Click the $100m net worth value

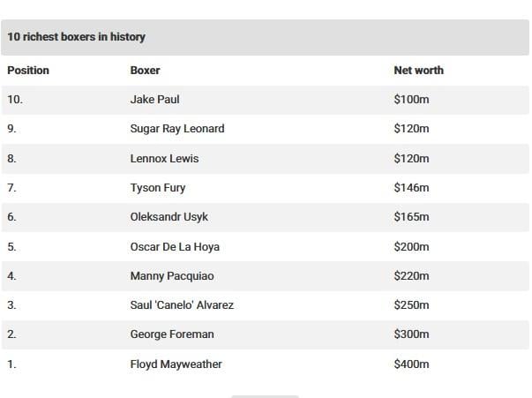(x=411, y=100)
